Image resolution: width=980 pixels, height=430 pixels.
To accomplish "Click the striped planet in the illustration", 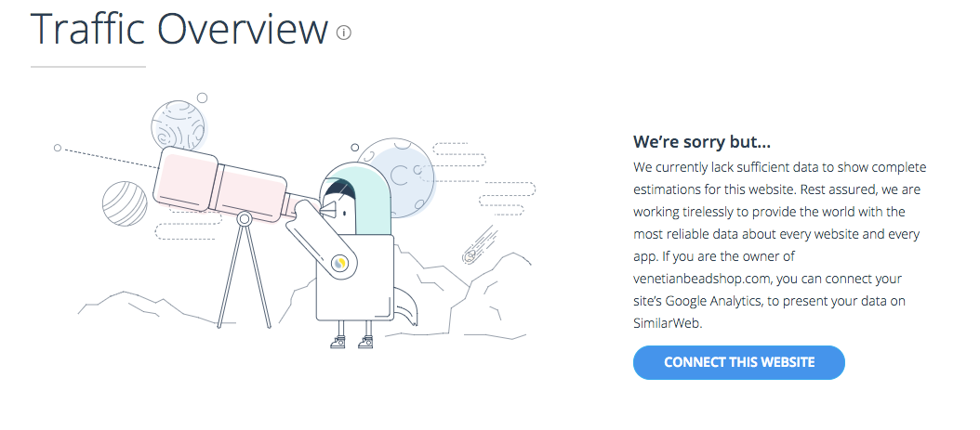I will coord(125,203).
